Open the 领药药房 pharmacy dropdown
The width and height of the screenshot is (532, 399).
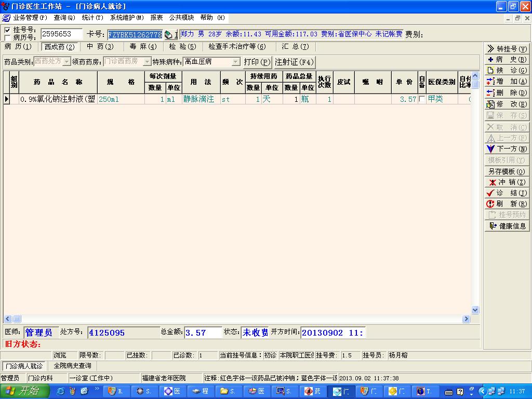(x=147, y=62)
